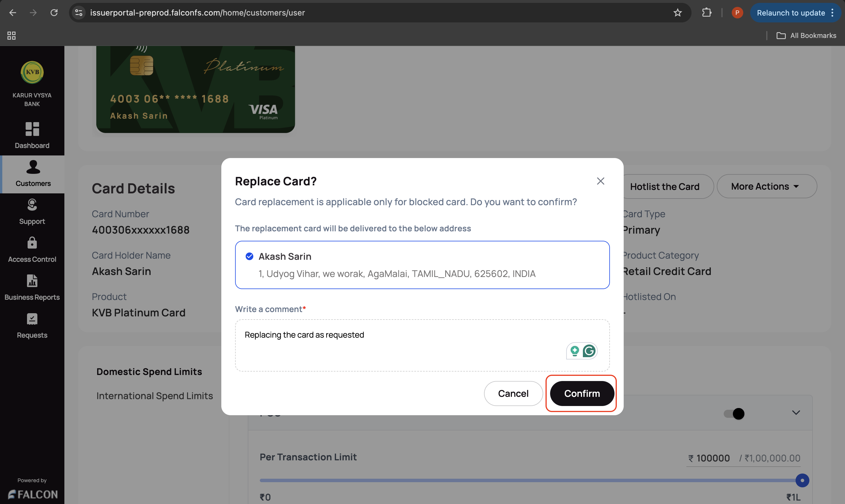Viewport: 845px width, 504px height.
Task: Click the Grammarly icon in the comment box
Action: [589, 351]
